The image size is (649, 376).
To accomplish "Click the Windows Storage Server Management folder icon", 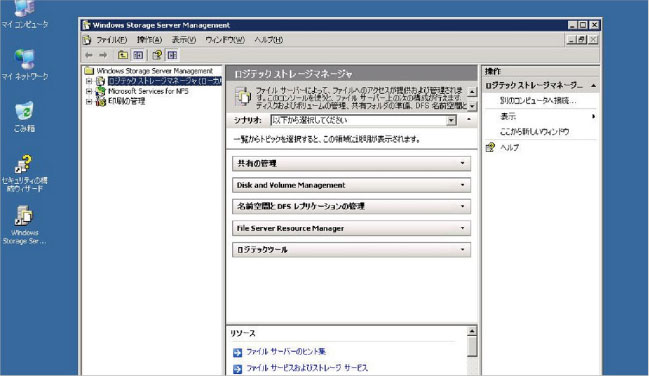I will (89, 71).
